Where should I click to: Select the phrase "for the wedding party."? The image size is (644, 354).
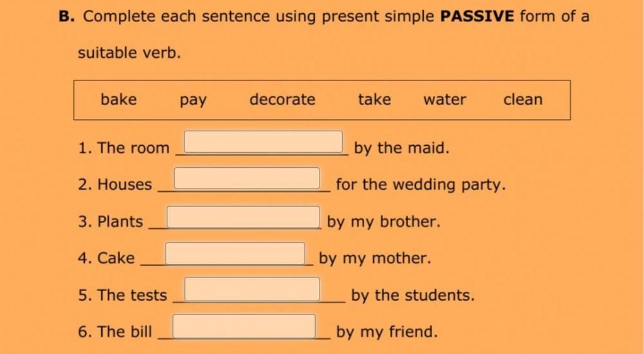(x=421, y=185)
